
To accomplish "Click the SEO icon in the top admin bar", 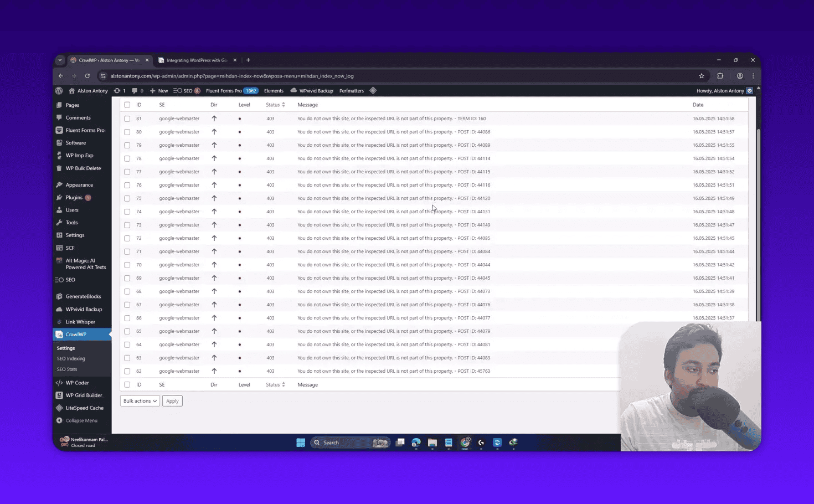I will 184,90.
